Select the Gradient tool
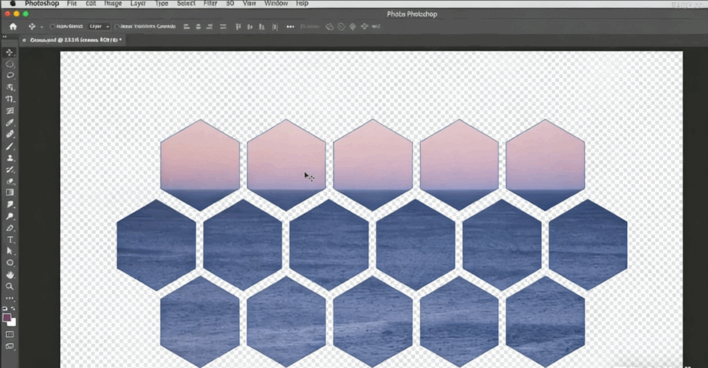The height and width of the screenshot is (368, 708). click(x=9, y=193)
